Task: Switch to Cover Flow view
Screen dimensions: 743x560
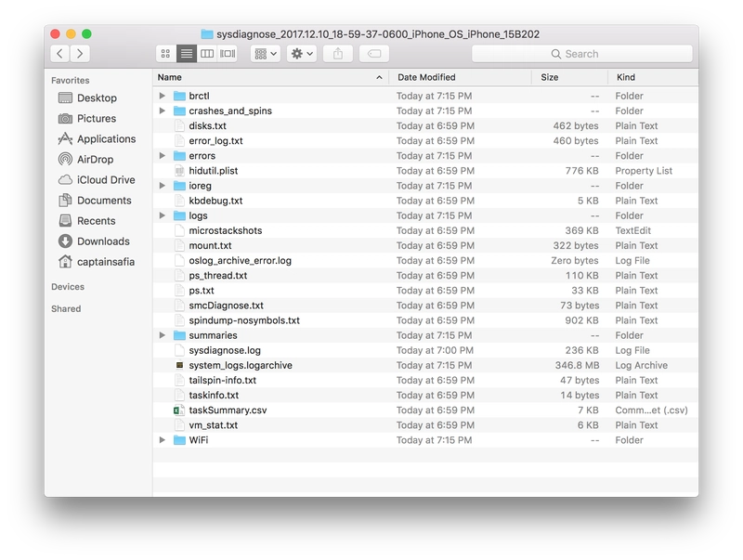Action: click(228, 54)
